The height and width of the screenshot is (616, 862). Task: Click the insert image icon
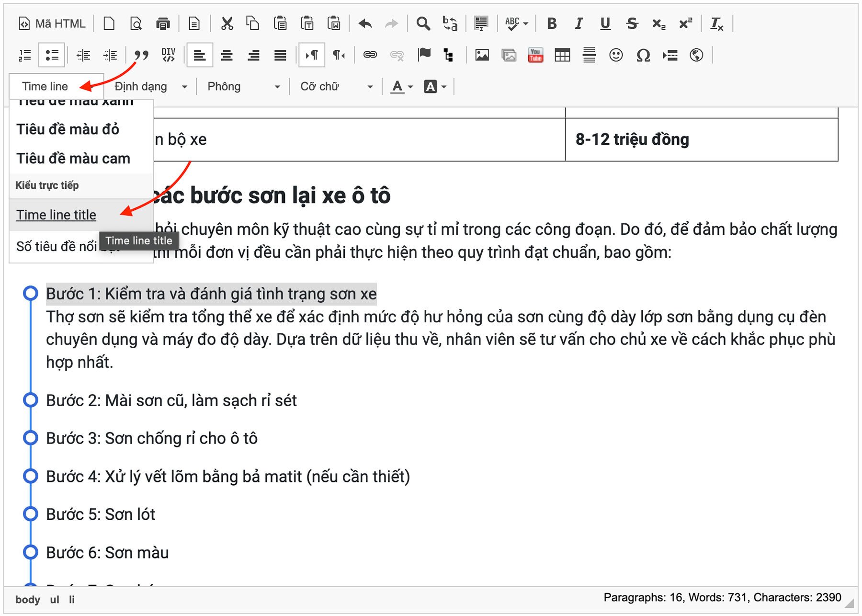[482, 56]
